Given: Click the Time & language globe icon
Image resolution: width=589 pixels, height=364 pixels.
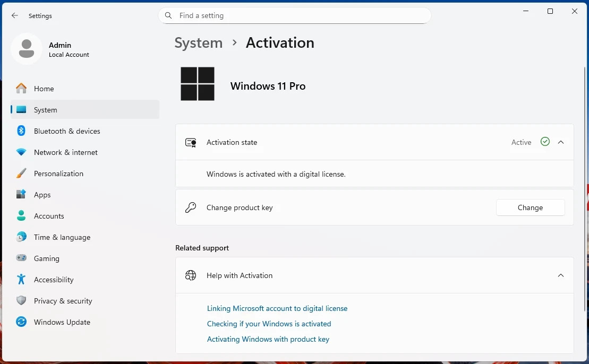Looking at the screenshot, I should (x=21, y=237).
